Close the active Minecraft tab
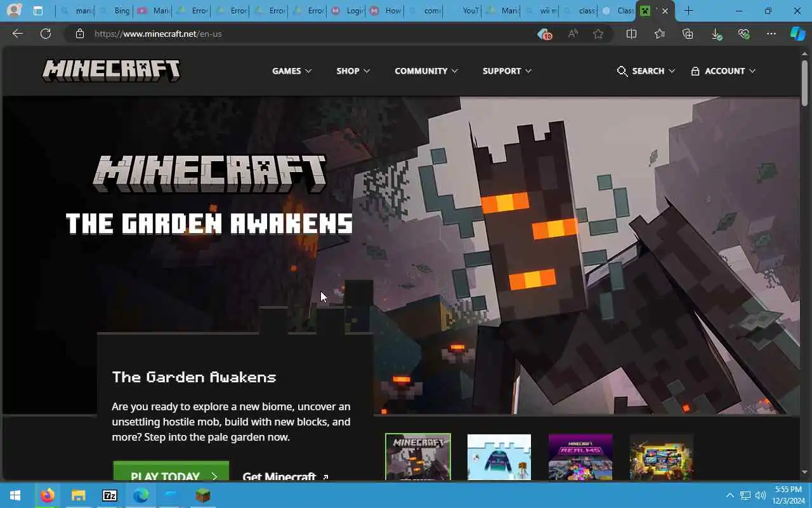Image resolution: width=812 pixels, height=508 pixels. point(665,11)
